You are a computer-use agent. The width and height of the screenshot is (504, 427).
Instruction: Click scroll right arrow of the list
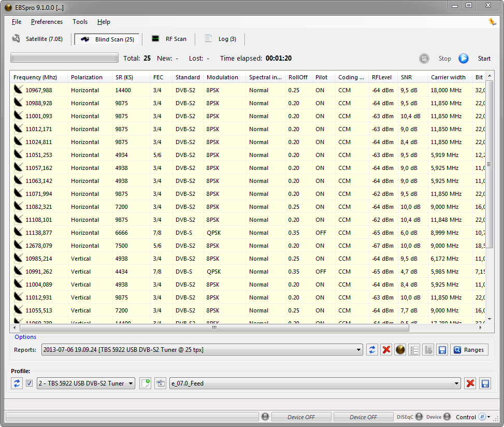(481, 328)
